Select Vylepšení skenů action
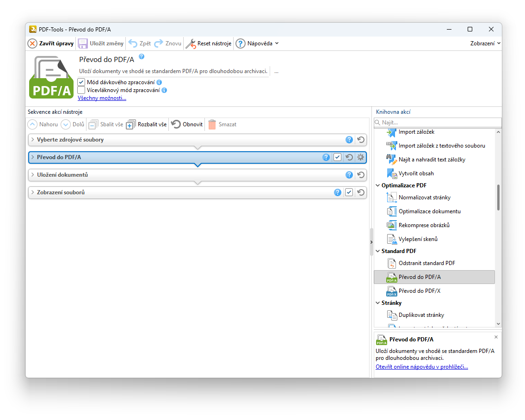The image size is (525, 420). [x=434, y=239]
